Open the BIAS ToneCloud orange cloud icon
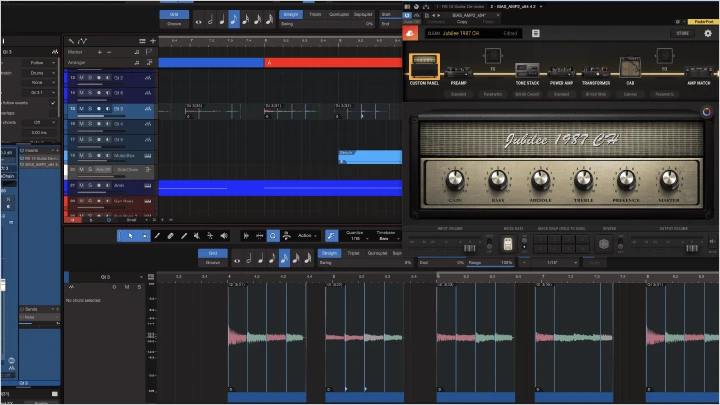720x405 pixels. 410,33
